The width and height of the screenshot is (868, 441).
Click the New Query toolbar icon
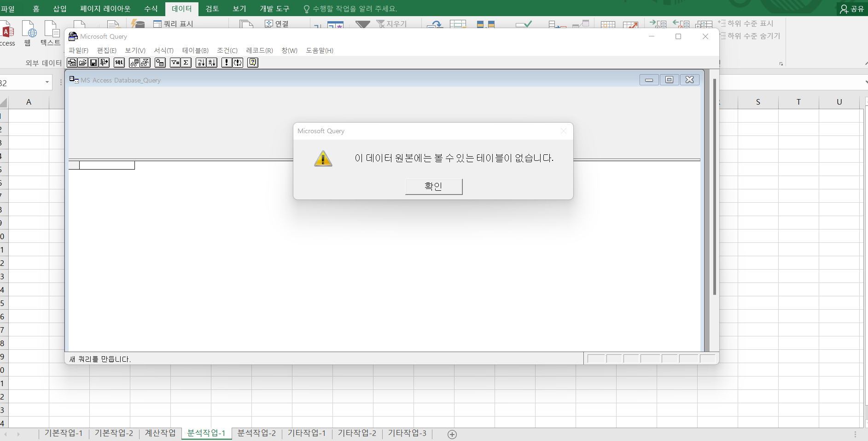tap(72, 63)
